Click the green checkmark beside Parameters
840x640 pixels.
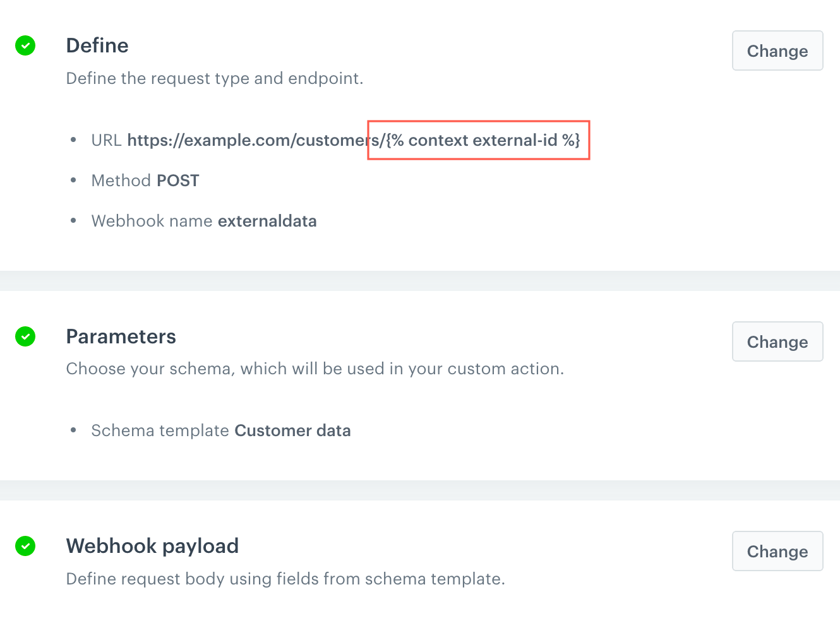pos(25,336)
